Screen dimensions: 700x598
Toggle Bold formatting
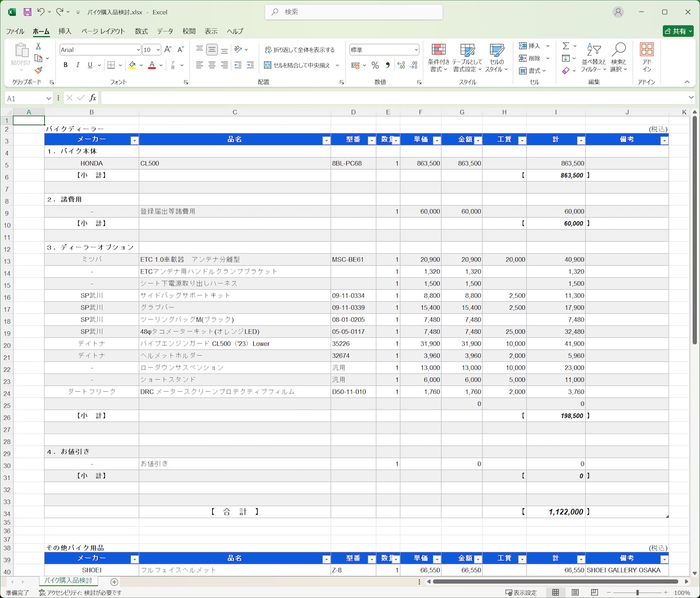tap(66, 65)
